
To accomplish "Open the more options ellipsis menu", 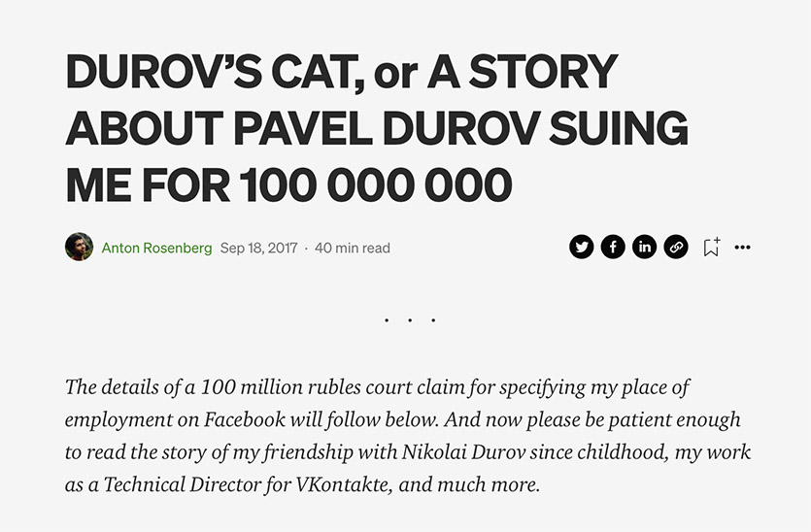I will pyautogui.click(x=742, y=248).
